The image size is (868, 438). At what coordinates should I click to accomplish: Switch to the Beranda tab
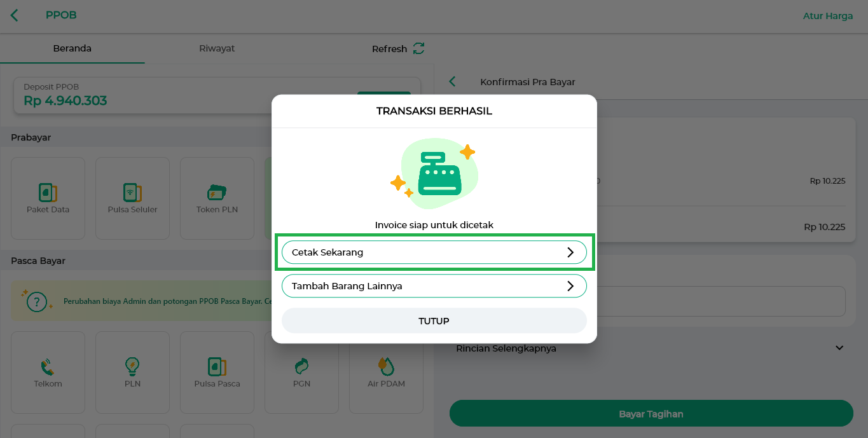[x=72, y=48]
